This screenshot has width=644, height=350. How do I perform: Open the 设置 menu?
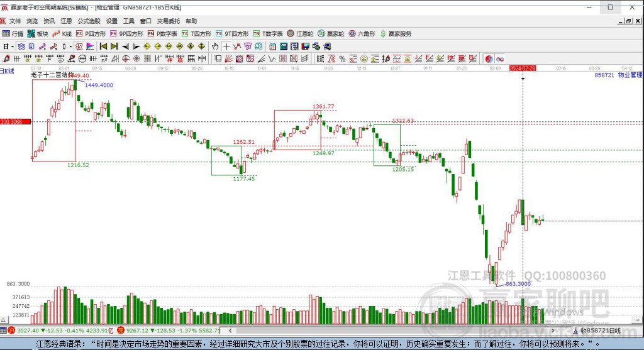[x=112, y=21]
